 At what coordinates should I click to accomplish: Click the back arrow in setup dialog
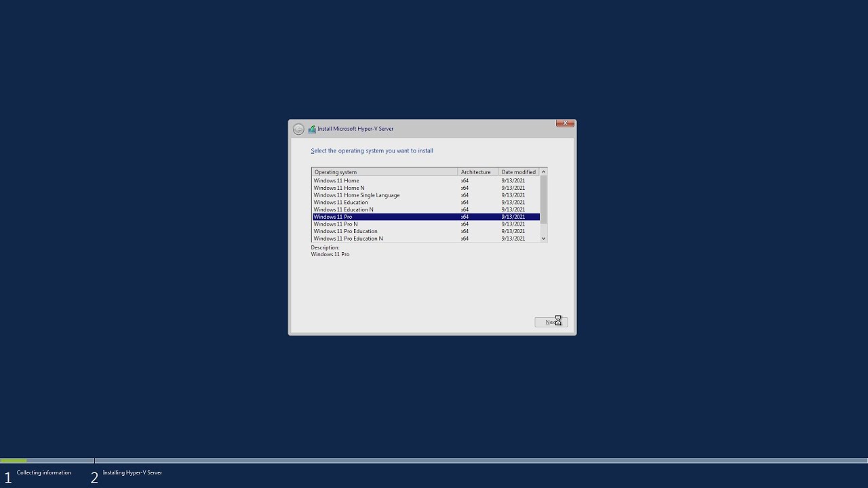298,129
